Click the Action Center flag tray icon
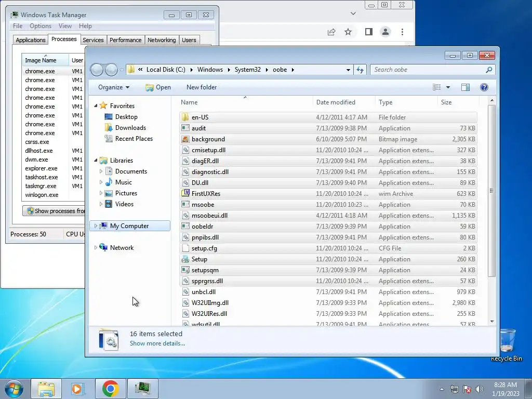The image size is (532, 399). coord(467,389)
